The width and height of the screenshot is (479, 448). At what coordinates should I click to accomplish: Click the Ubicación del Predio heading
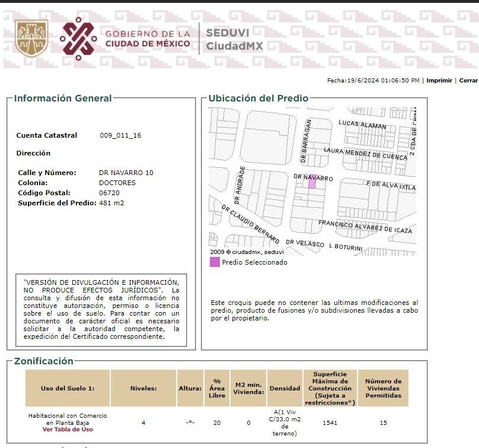click(258, 98)
